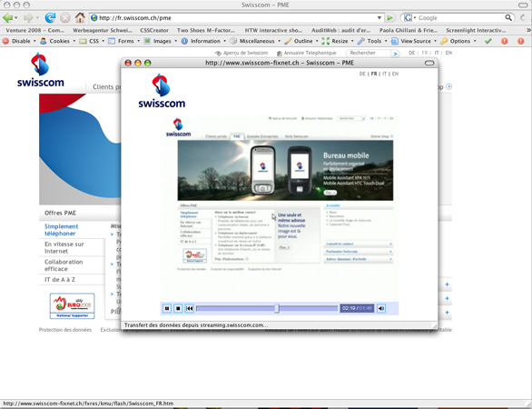Click the zoom pill button in popup title bar
Image resolution: width=532 pixels, height=409 pixels.
[x=429, y=63]
